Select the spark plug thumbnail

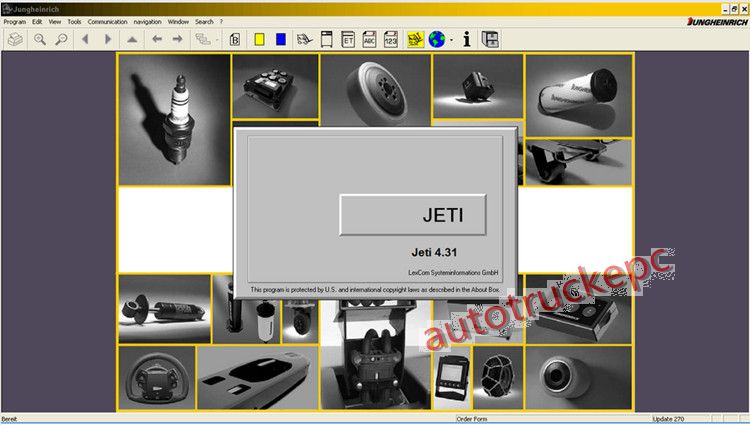(175, 120)
